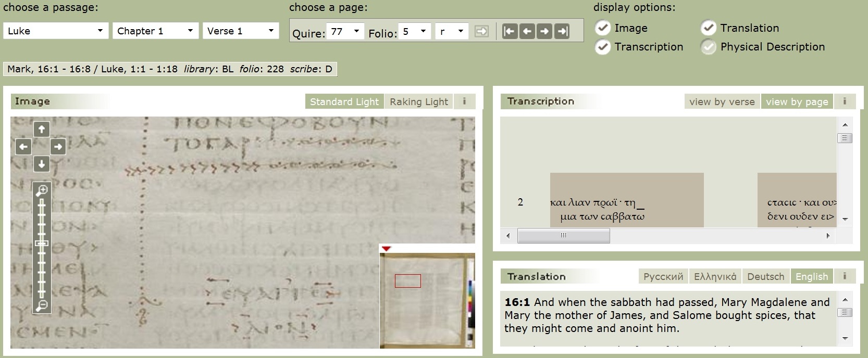868x358 pixels.
Task: Click the Transcription scroll up arrow
Action: 845,125
